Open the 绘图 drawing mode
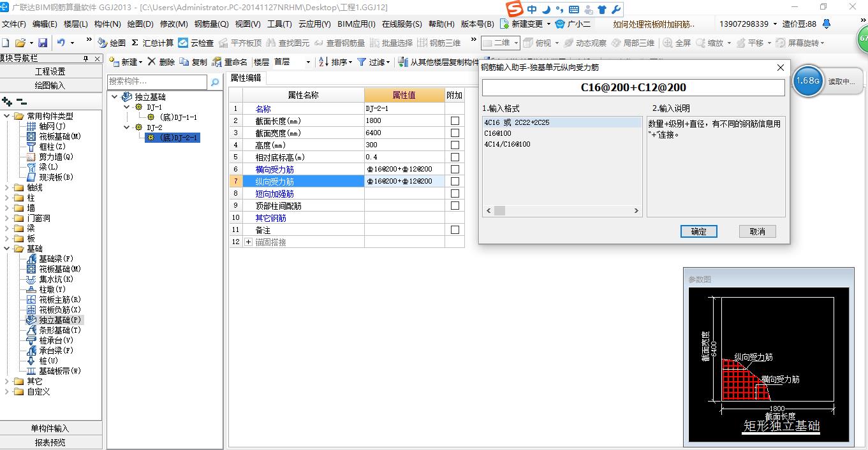 (112, 43)
